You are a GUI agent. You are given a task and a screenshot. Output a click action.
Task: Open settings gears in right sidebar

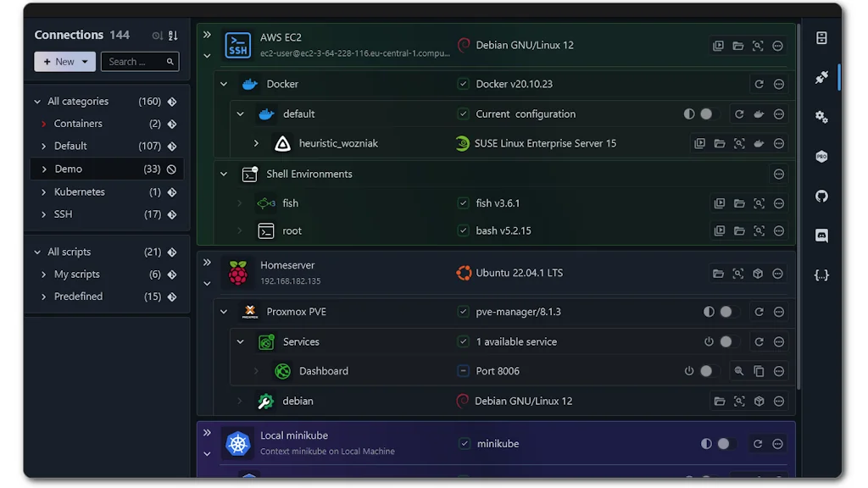(x=821, y=117)
